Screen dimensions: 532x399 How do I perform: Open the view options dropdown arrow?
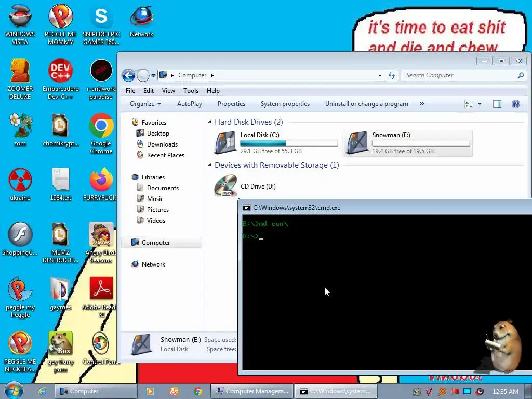[480, 104]
